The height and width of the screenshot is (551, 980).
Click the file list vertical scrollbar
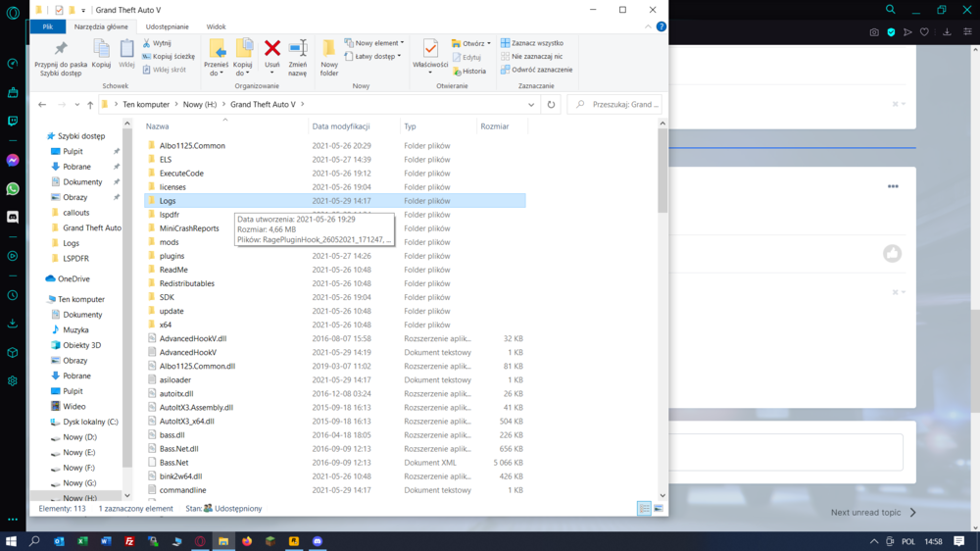662,171
